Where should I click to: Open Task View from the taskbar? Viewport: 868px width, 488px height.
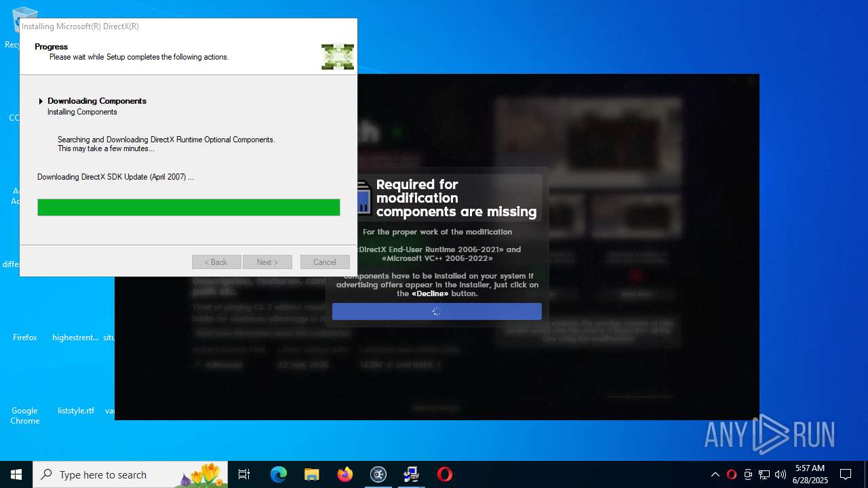click(244, 474)
